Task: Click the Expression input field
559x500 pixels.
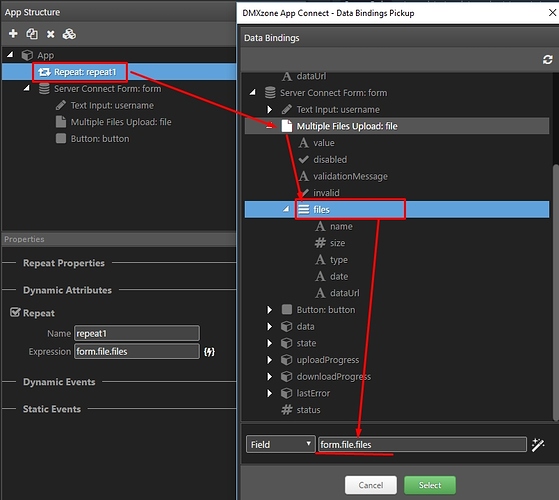Action: 137,352
